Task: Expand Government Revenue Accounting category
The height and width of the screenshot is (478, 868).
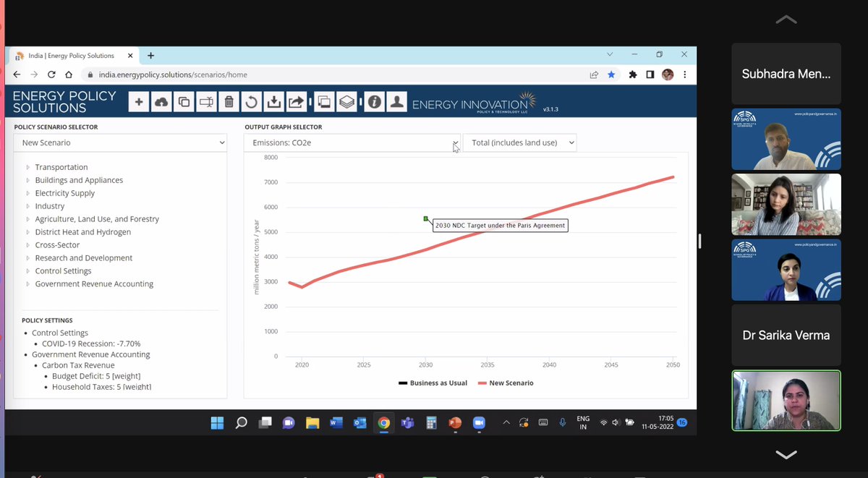Action: tap(94, 284)
